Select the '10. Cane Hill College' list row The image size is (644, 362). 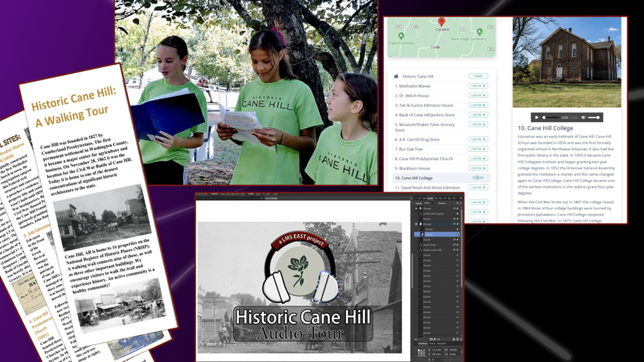tap(441, 178)
